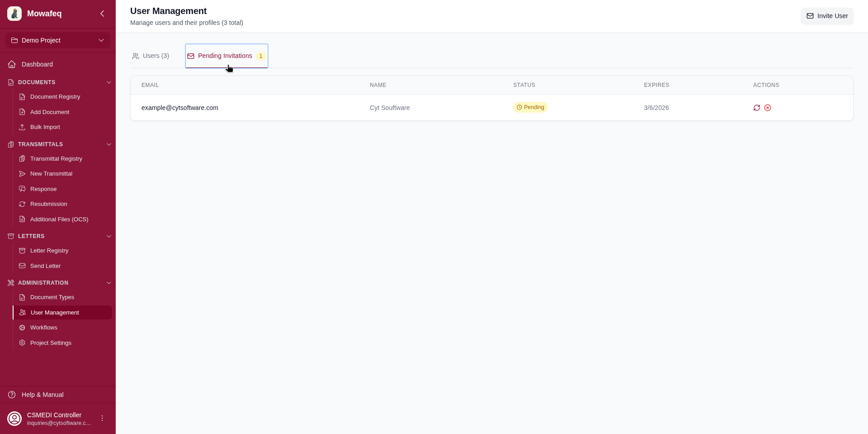The image size is (868, 434).
Task: Click the Workflows icon in Administration
Action: coord(22,327)
